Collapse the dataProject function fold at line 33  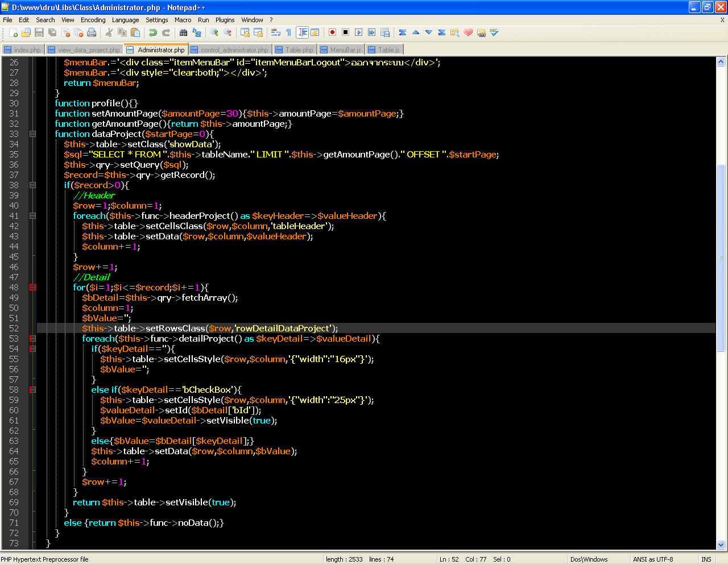pos(32,134)
